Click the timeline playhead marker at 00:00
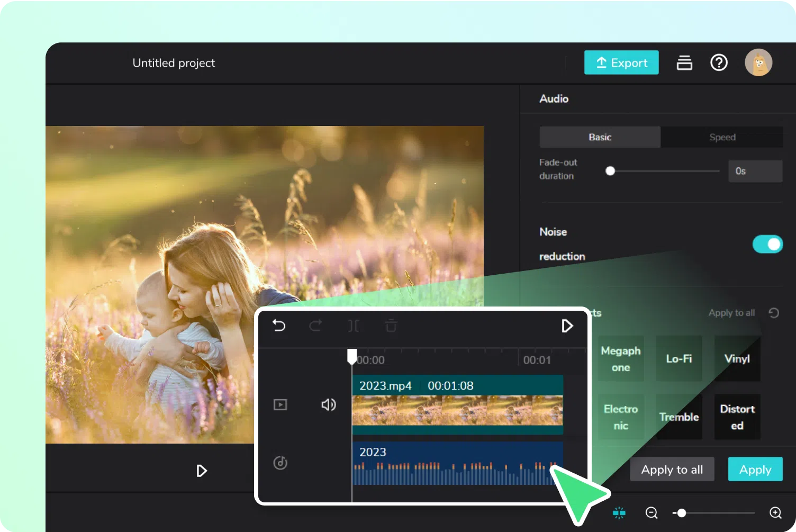 coord(352,356)
